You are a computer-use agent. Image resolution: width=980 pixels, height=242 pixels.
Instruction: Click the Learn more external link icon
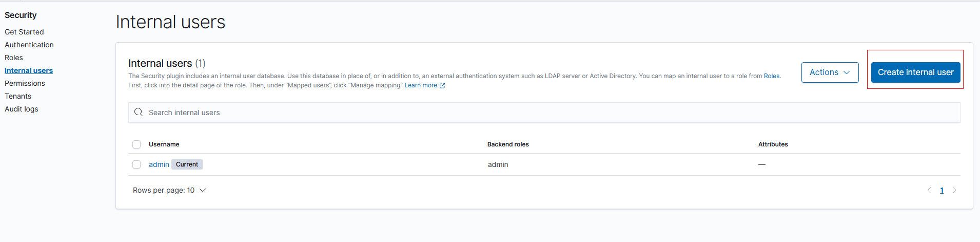point(442,86)
